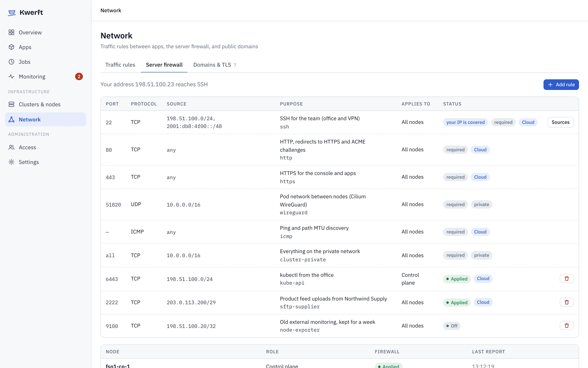Select source 203.0.113.200/29
588x368 pixels.
[191, 302]
